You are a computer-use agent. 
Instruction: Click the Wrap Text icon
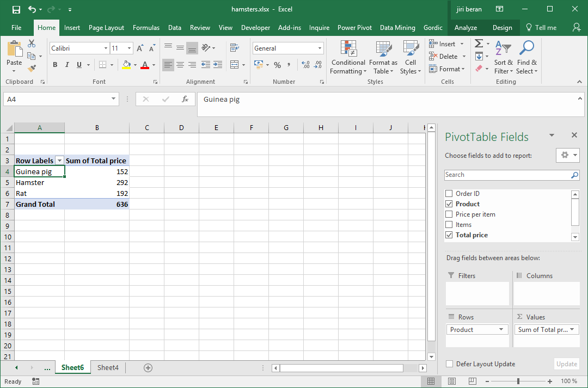234,47
